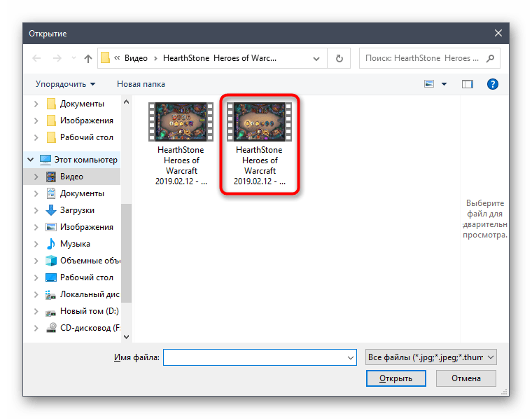Create a Новая папка
The image size is (532, 419).
(x=141, y=84)
